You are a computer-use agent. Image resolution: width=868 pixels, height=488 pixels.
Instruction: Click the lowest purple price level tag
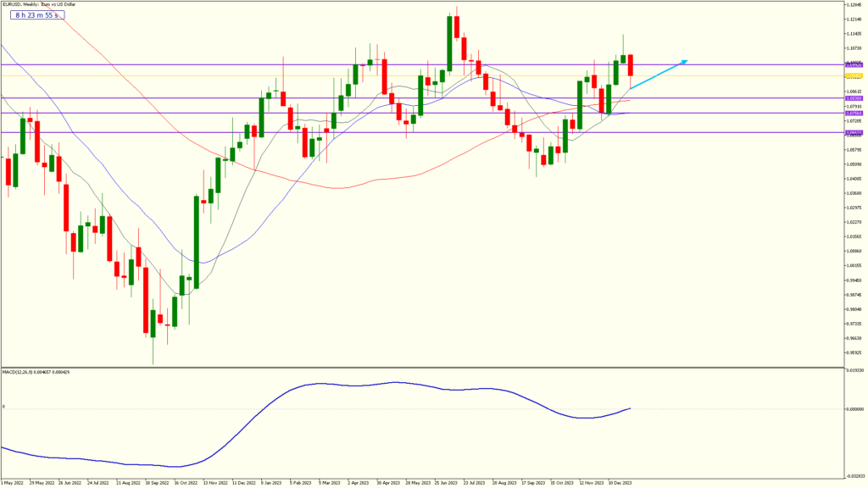(x=854, y=132)
